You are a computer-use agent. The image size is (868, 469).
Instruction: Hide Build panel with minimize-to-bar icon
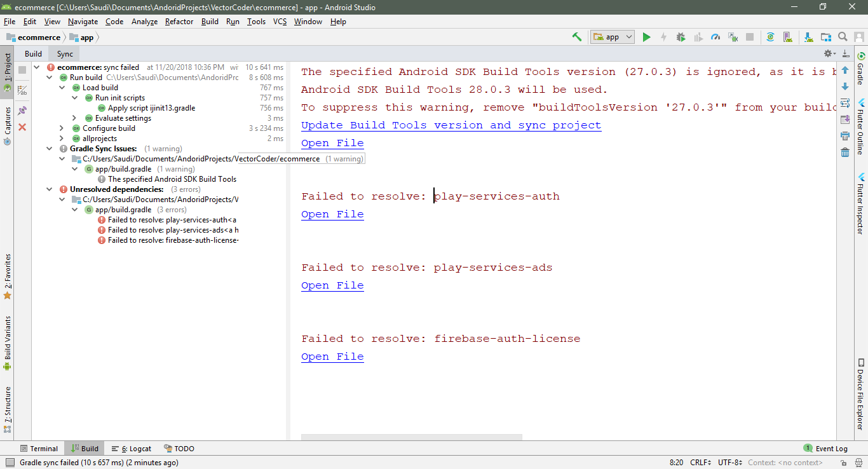[x=845, y=54]
